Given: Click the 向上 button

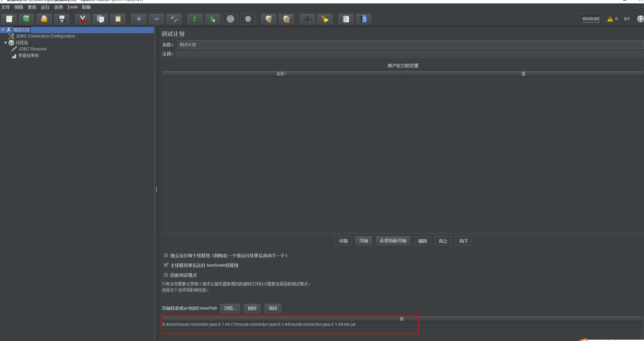Looking at the screenshot, I should tap(443, 241).
